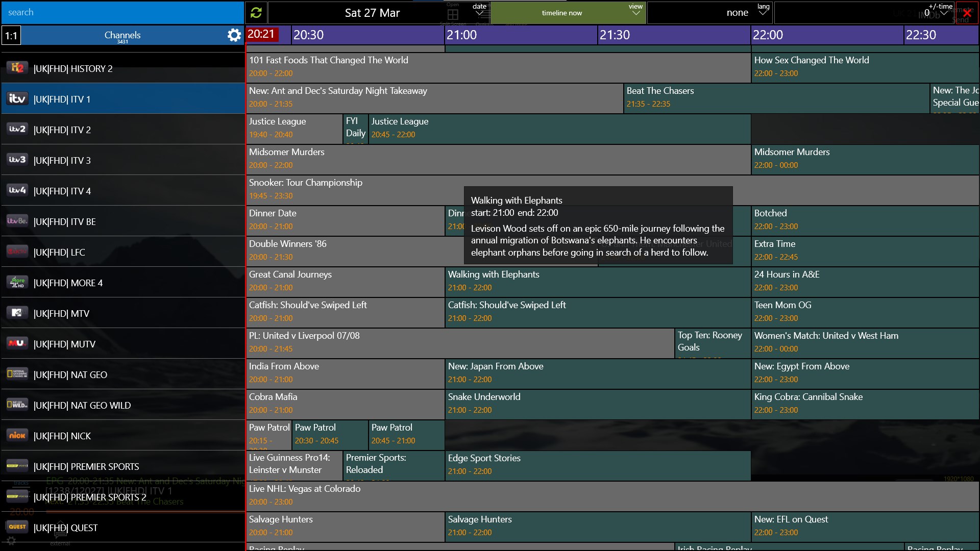Open the Channels settings gear

234,35
